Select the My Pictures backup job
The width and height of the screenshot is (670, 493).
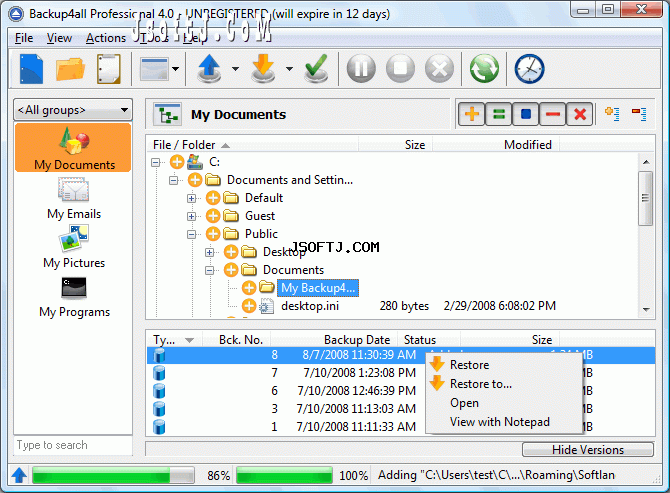(x=74, y=247)
